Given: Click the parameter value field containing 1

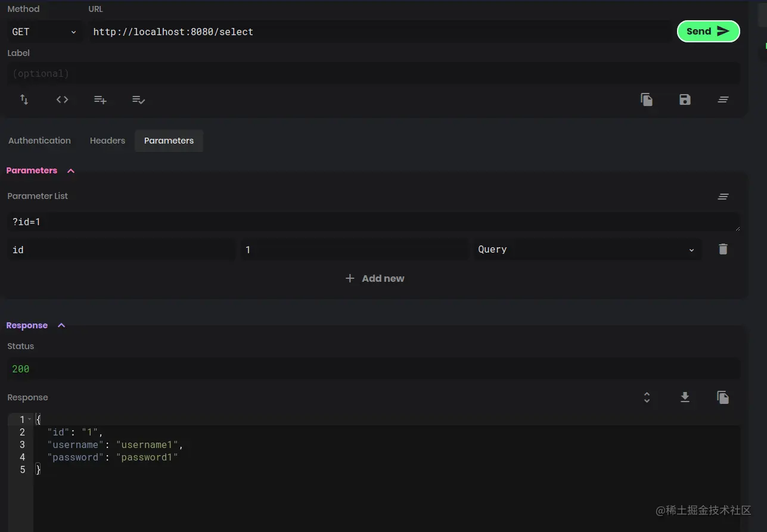Looking at the screenshot, I should tap(355, 250).
